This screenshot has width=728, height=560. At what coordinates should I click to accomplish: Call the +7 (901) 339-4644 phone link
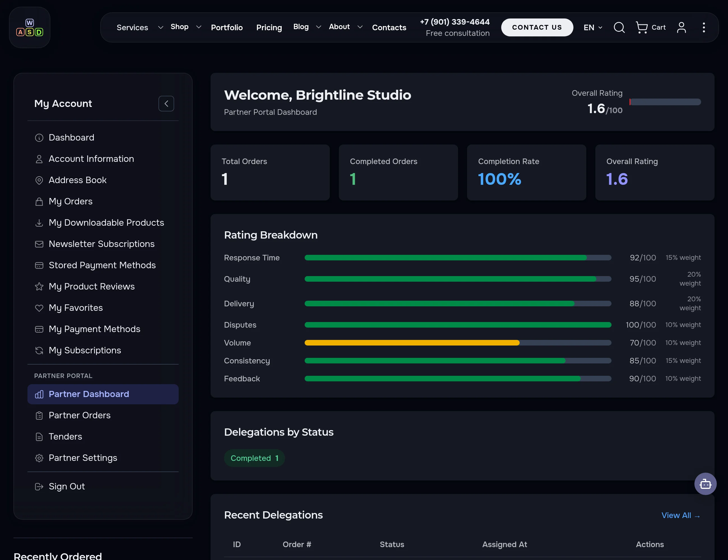455,22
